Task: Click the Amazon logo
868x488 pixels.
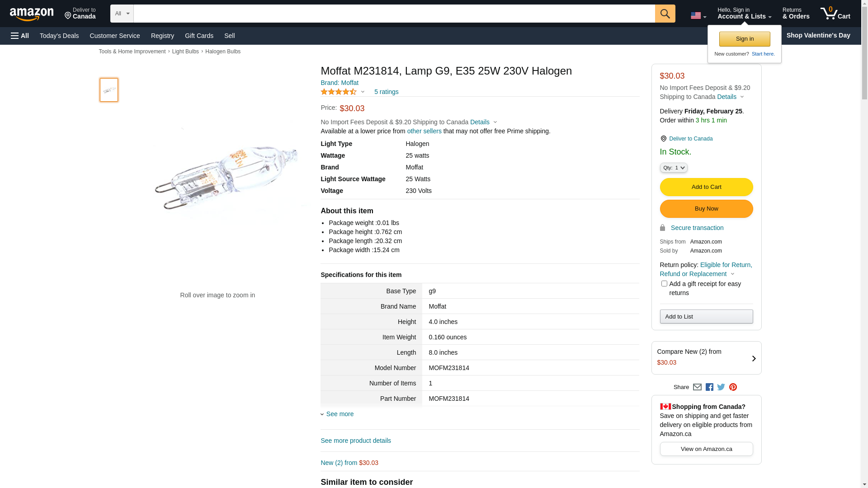Action: click(32, 14)
